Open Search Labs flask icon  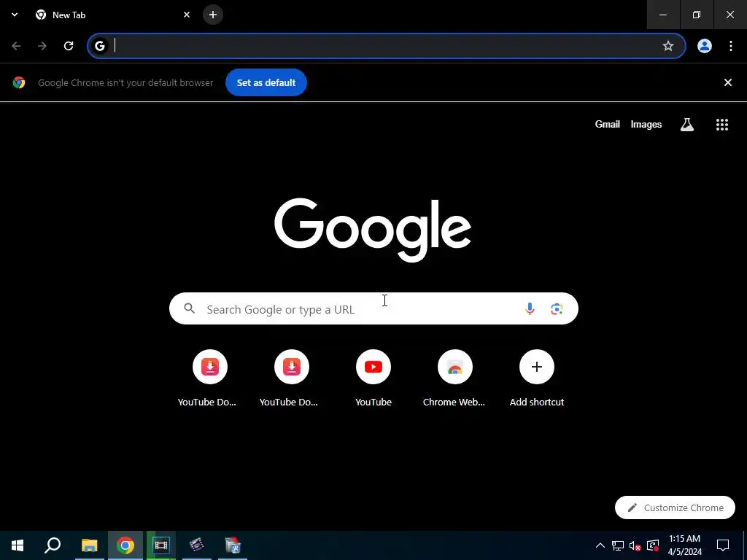(x=687, y=124)
